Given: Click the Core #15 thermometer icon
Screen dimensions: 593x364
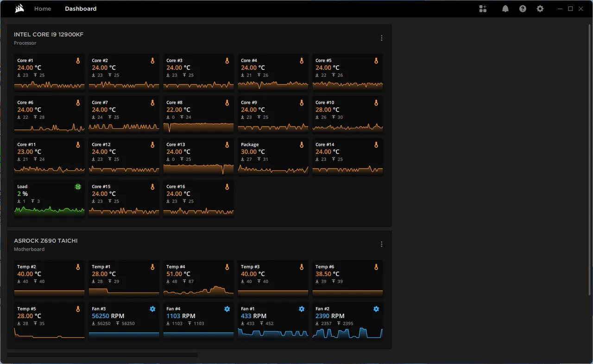Looking at the screenshot, I should click(152, 187).
